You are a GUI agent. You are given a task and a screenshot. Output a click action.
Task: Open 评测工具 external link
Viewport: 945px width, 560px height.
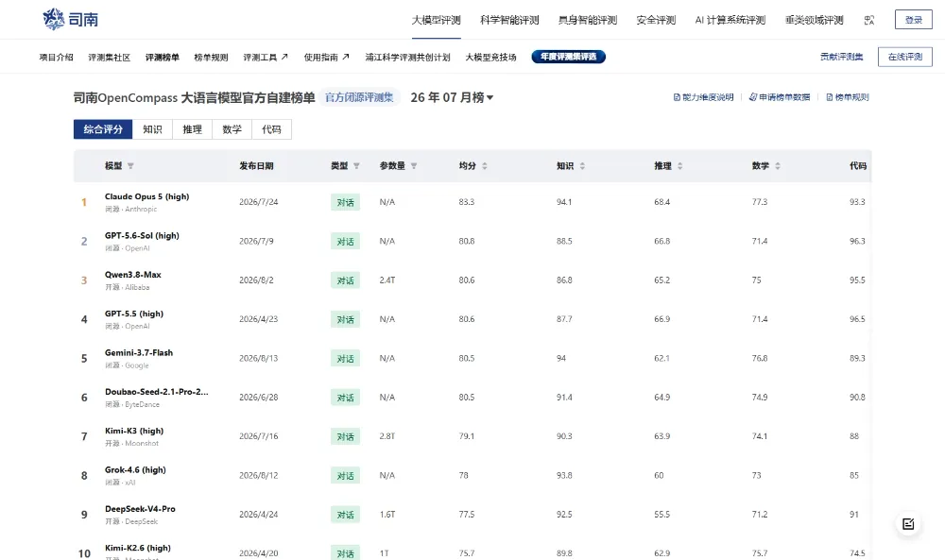click(266, 58)
